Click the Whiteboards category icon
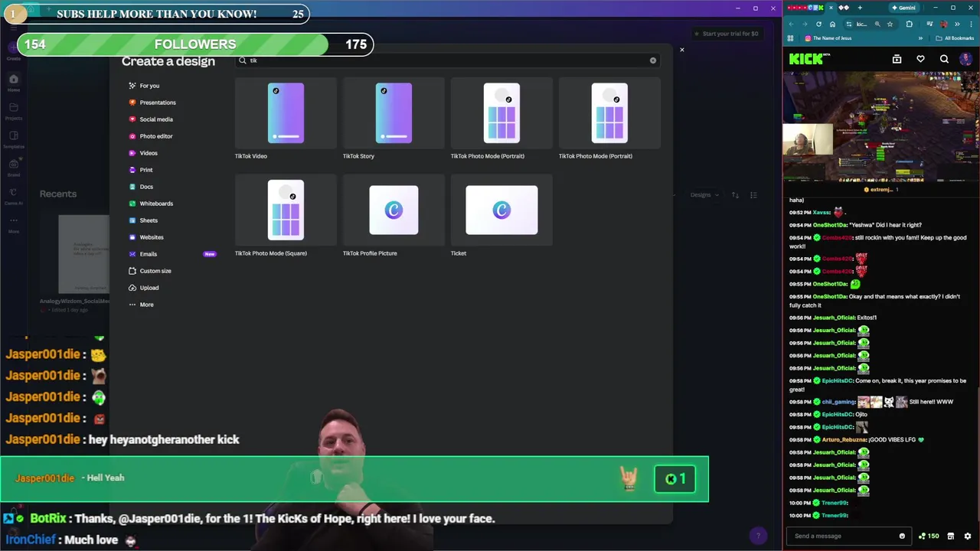This screenshot has height=551, width=980. click(132, 204)
